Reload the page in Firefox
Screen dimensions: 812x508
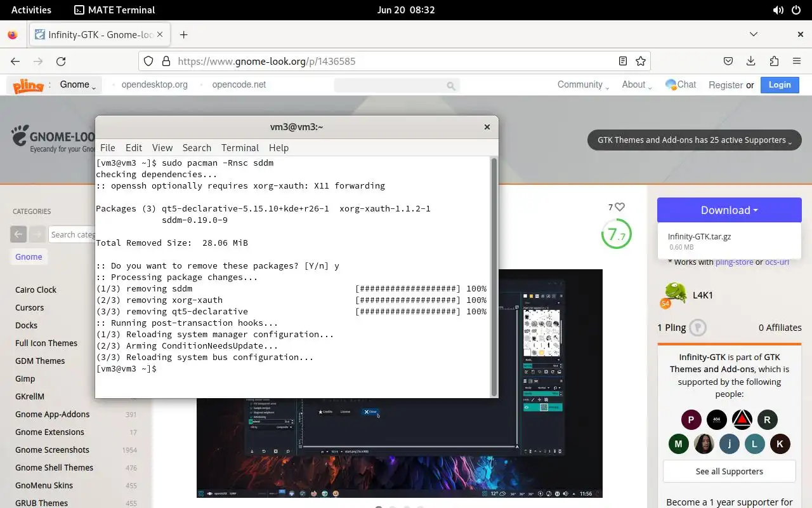(x=61, y=62)
